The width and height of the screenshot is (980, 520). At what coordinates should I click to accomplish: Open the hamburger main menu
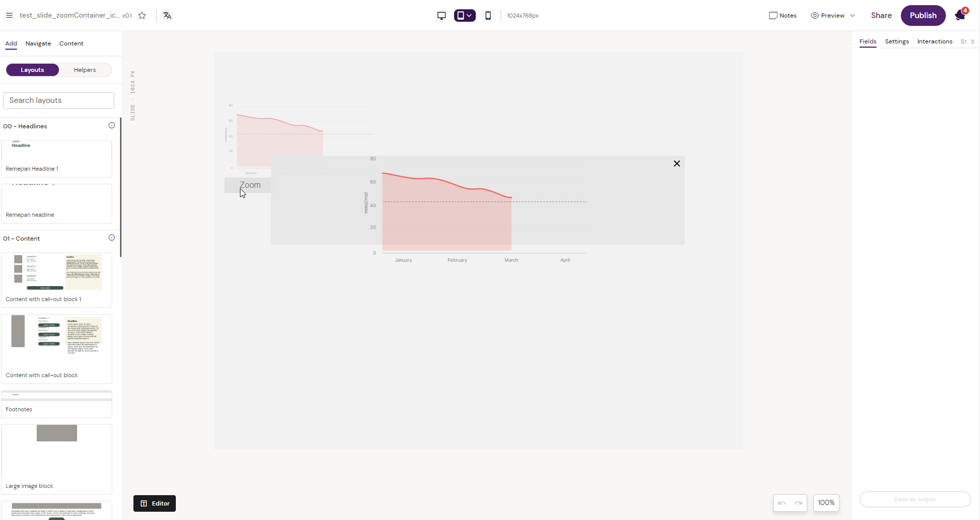point(9,16)
